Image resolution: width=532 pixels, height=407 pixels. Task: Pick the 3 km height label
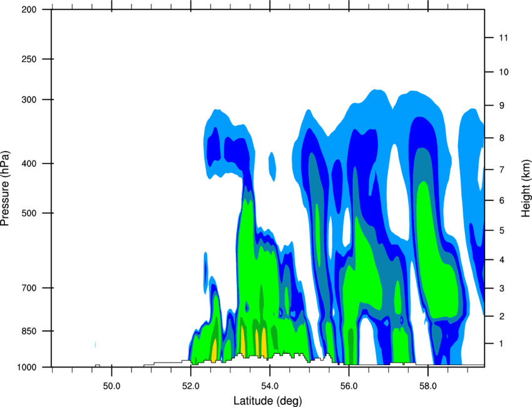pyautogui.click(x=502, y=289)
